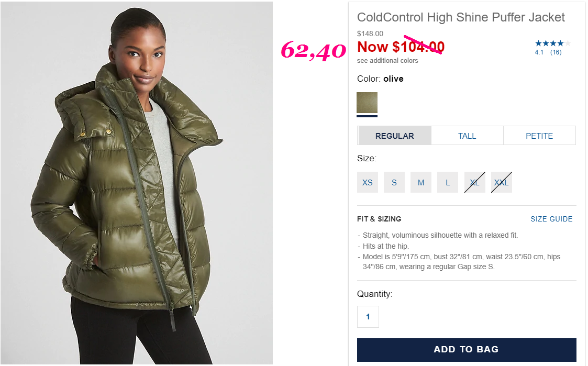The image size is (588, 366).
Task: Click the Now $104.00 sale price
Action: [401, 47]
